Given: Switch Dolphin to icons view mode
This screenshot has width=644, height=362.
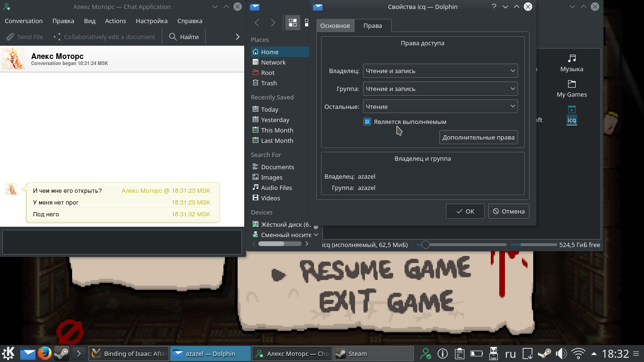Looking at the screenshot, I should click(293, 23).
